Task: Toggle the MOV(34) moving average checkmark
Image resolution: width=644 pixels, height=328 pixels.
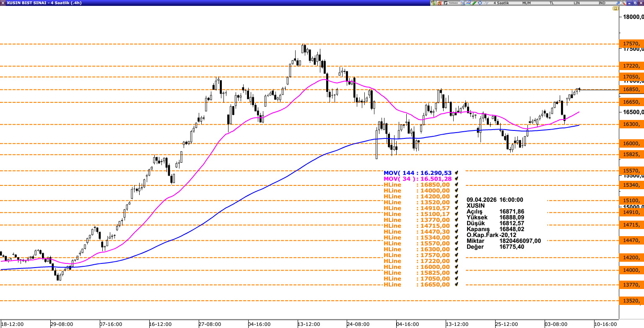Action: [456, 179]
